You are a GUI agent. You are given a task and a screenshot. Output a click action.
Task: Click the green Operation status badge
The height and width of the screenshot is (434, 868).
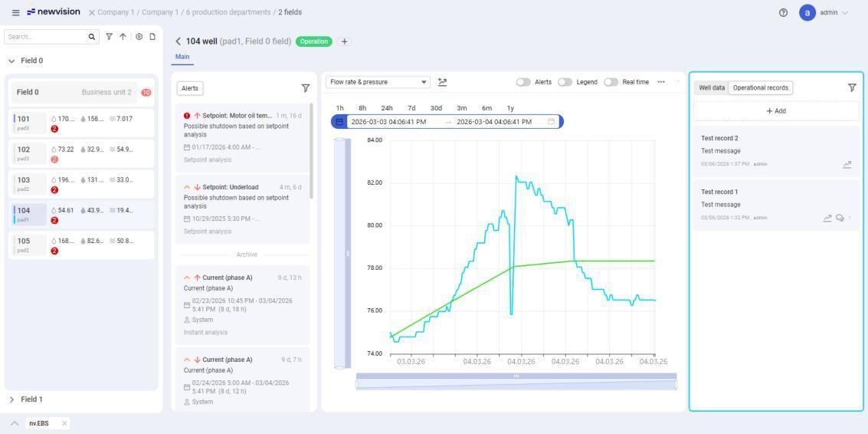tap(314, 41)
